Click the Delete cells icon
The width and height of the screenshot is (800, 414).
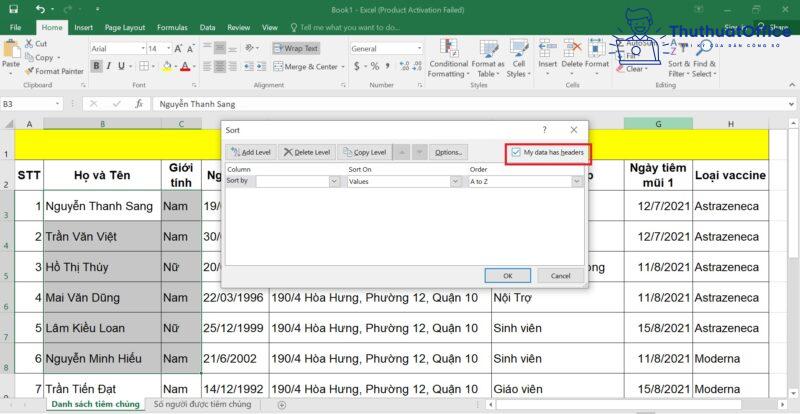point(572,48)
